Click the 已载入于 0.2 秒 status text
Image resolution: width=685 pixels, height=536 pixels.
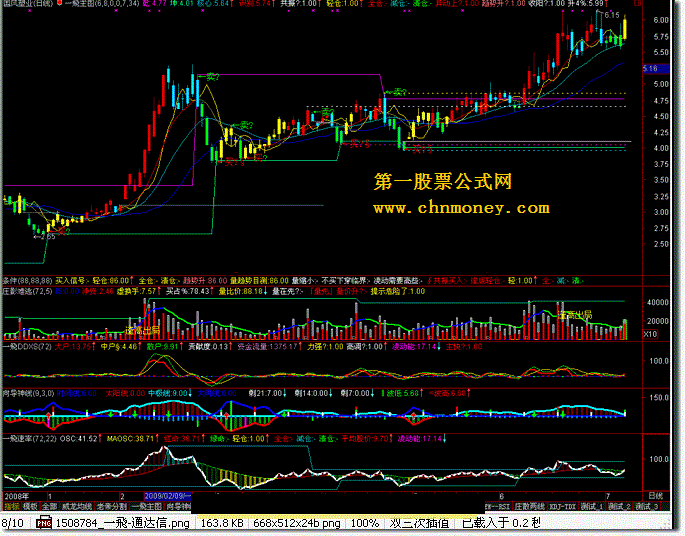501,523
